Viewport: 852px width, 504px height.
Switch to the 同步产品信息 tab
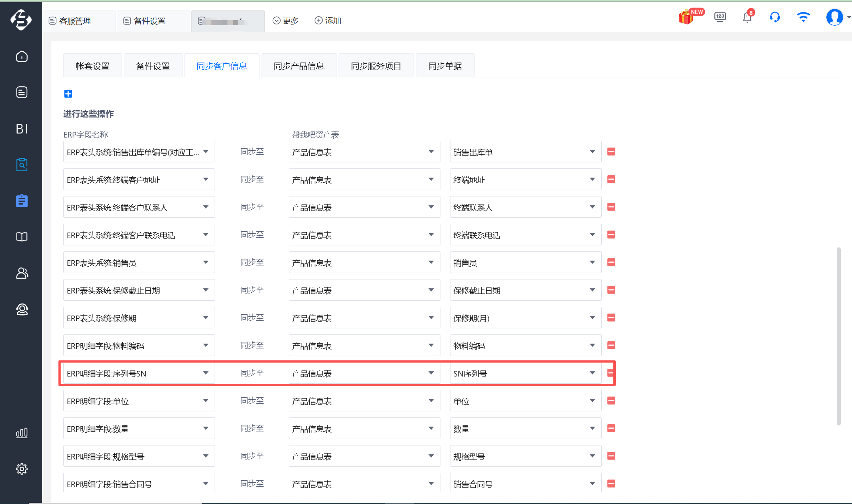pos(299,66)
